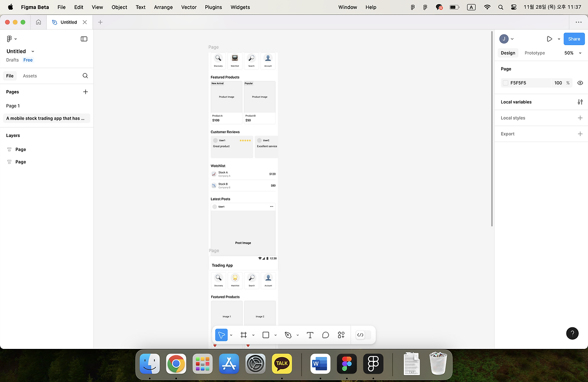Screen dimensions: 588x382
Task: Click the Share button
Action: pyautogui.click(x=574, y=39)
